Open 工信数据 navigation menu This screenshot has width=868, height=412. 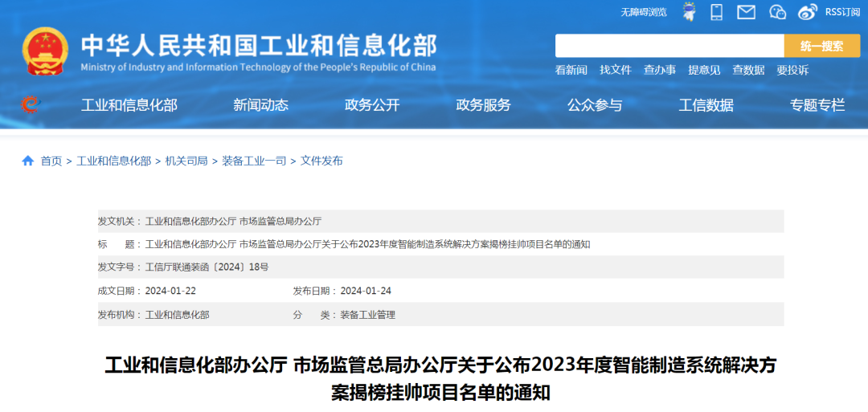[x=706, y=104]
